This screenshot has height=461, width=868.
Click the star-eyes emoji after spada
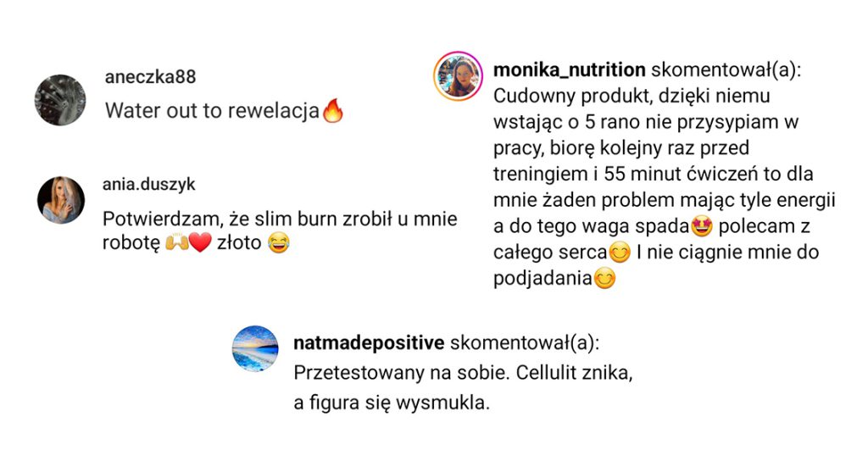pyautogui.click(x=701, y=225)
